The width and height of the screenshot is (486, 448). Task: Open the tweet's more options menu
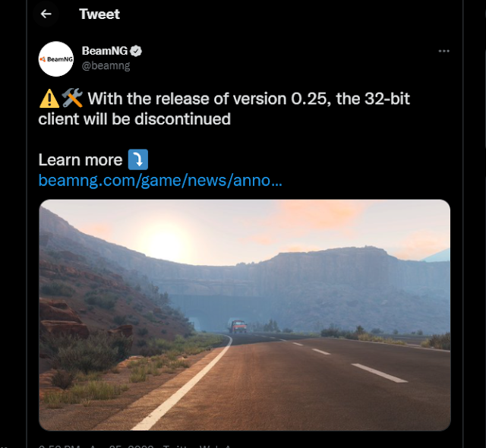(444, 51)
